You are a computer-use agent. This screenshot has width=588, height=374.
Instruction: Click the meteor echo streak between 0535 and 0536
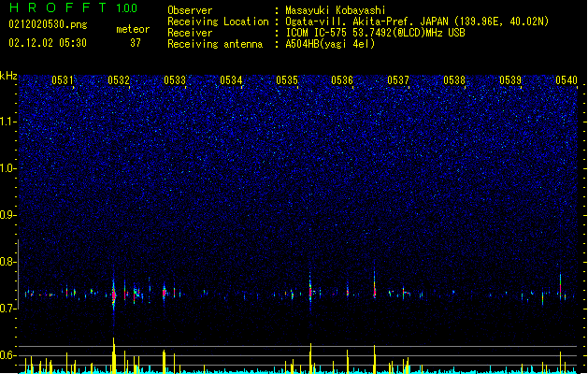(310, 291)
